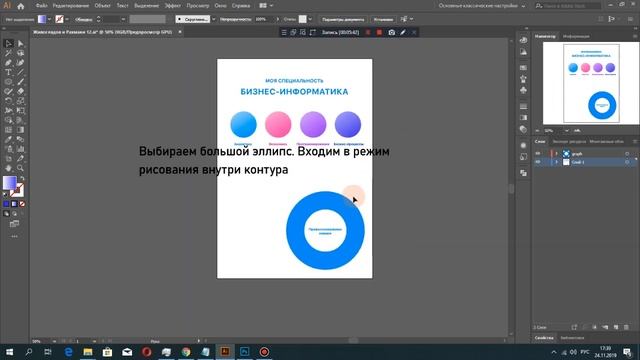Select the Eyedropper tool
The image size is (640, 360).
coord(8,140)
